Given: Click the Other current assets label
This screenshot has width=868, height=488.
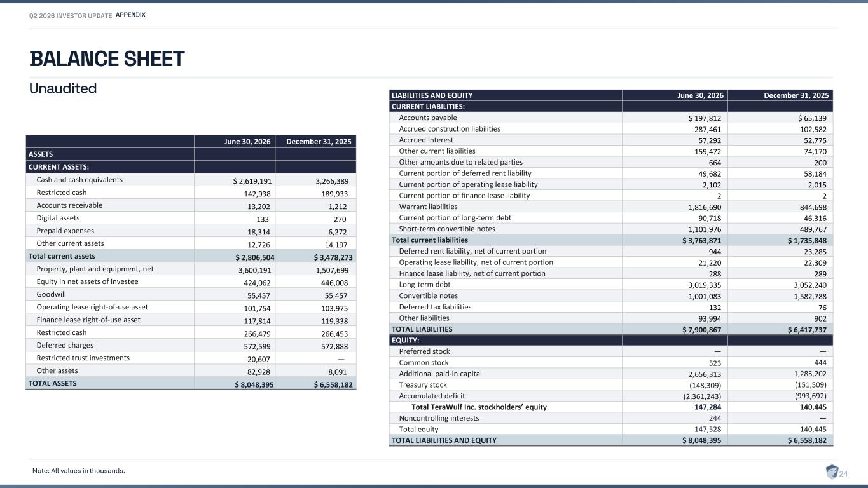Looking at the screenshot, I should 70,243.
